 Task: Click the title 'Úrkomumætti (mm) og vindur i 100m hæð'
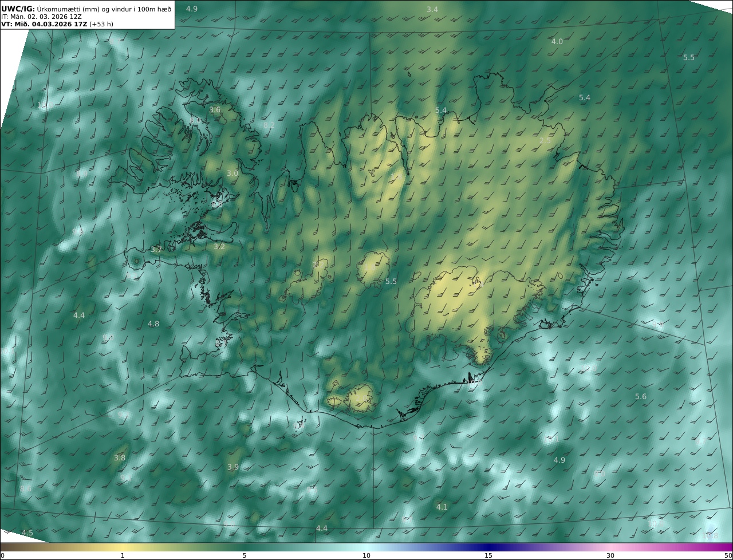coord(104,9)
